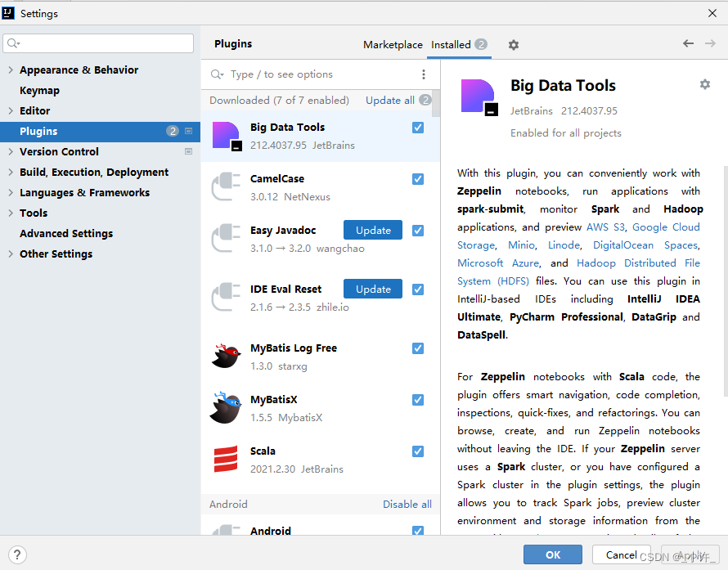Disable the Big Data Tools plugin checkbox
This screenshot has height=570, width=728.
pyautogui.click(x=418, y=128)
